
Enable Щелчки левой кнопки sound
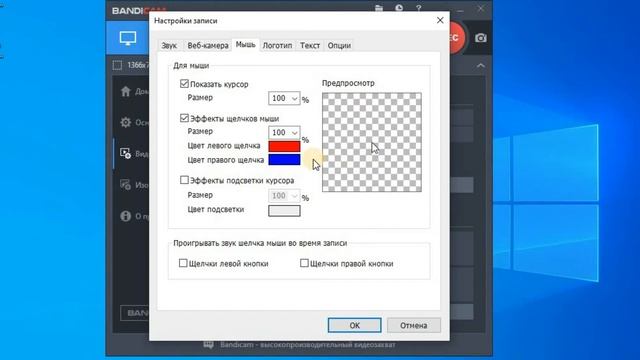click(x=183, y=263)
